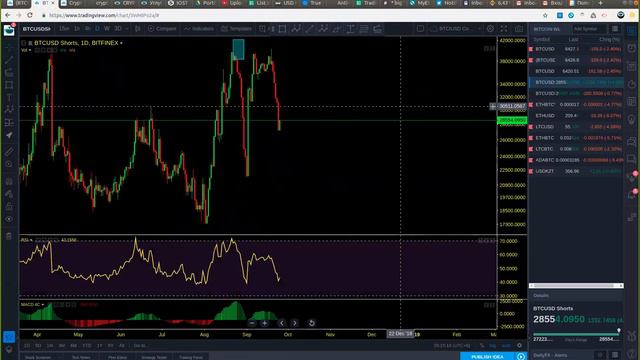Viewport: 640px width, 360px height.
Task: Open the select layout square icon
Action: pos(420,29)
